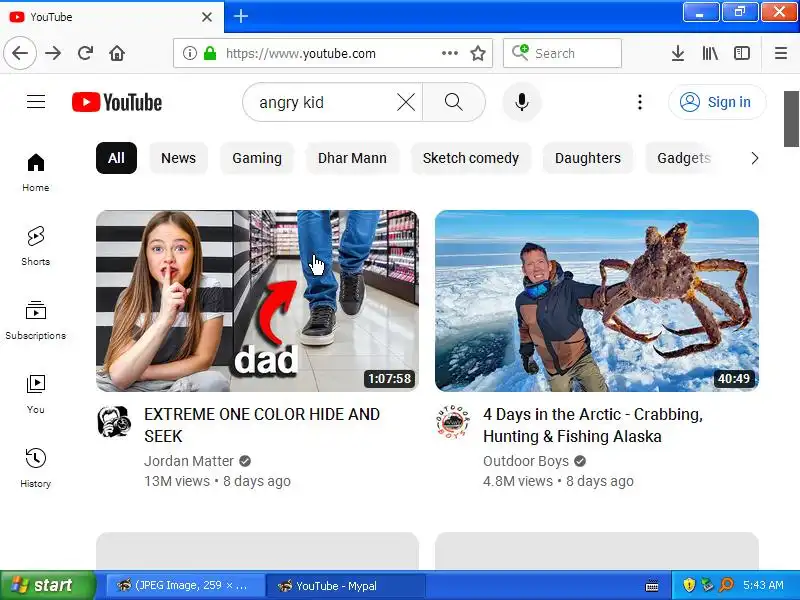Image resolution: width=800 pixels, height=600 pixels.
Task: Open History in the sidebar
Action: 36,468
